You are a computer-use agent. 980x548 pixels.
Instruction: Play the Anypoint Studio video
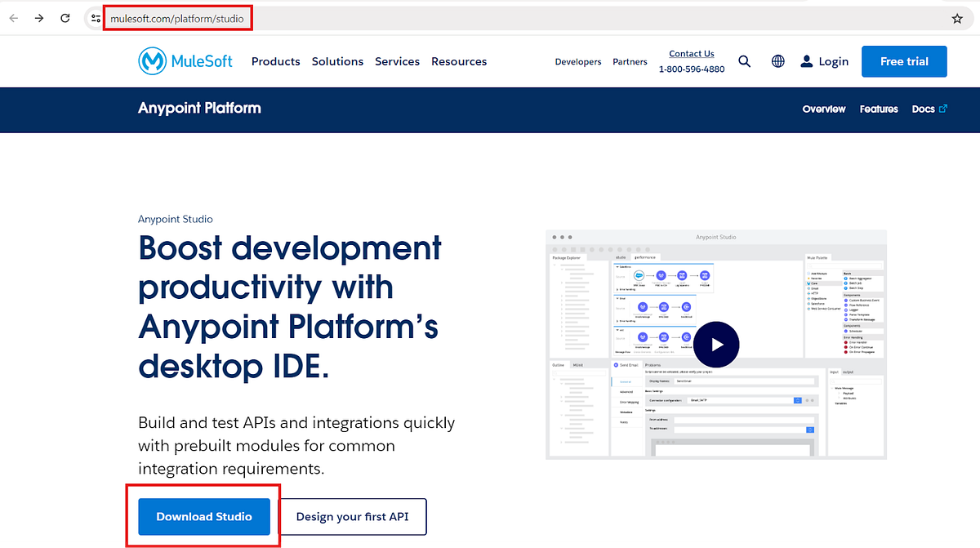click(716, 344)
